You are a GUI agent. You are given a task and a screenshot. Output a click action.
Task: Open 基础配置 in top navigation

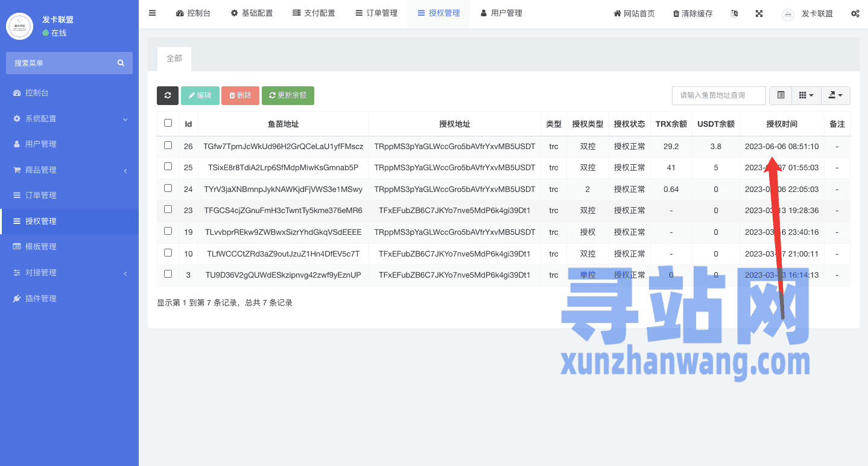pyautogui.click(x=252, y=13)
